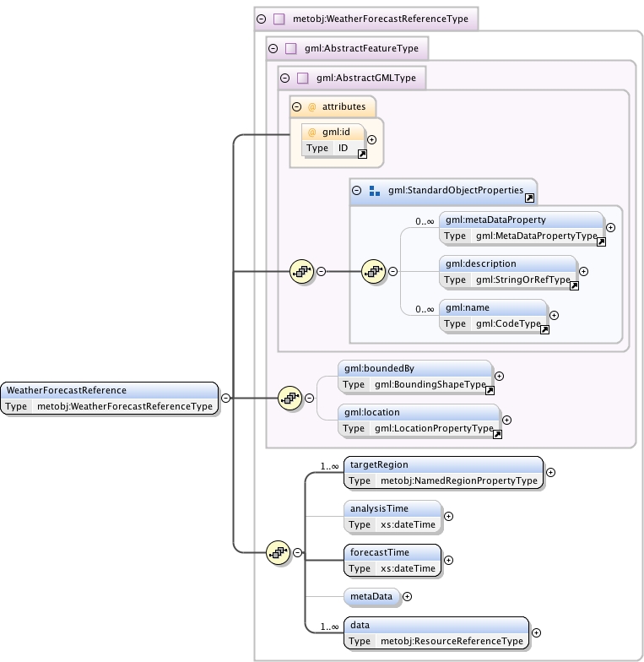
Task: Click the gml:id ID type value
Action: point(343,149)
